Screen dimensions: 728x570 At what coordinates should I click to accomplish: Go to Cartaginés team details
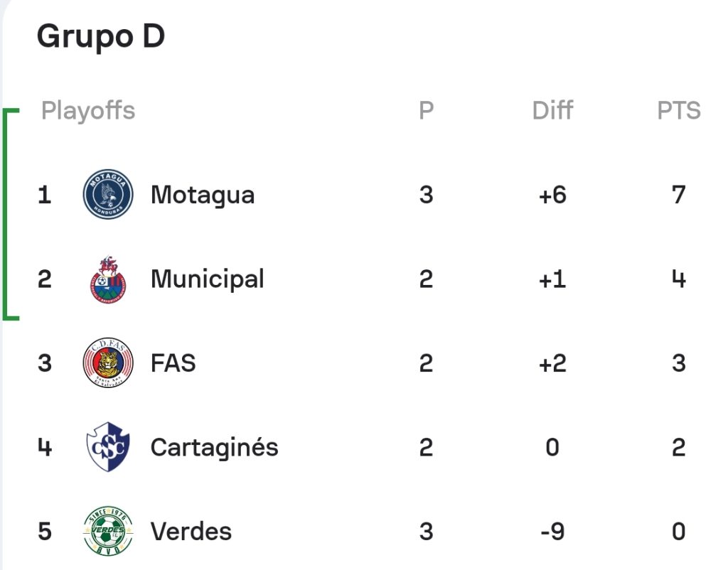(215, 448)
